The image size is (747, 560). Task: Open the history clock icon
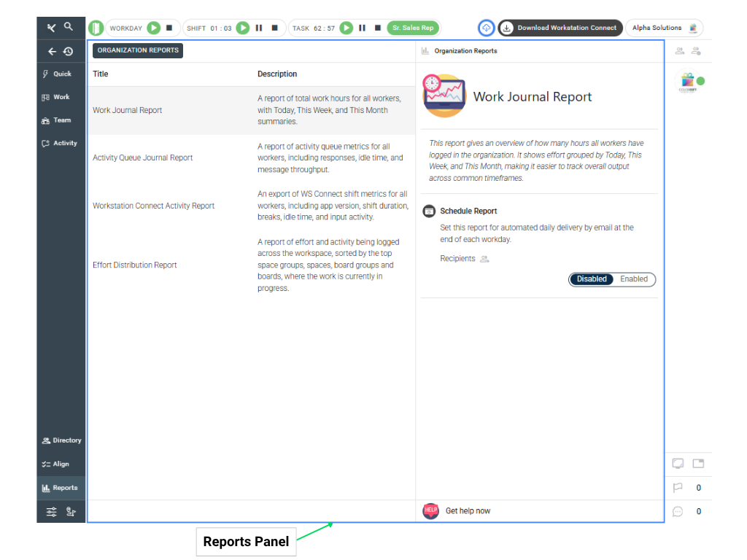(x=68, y=52)
